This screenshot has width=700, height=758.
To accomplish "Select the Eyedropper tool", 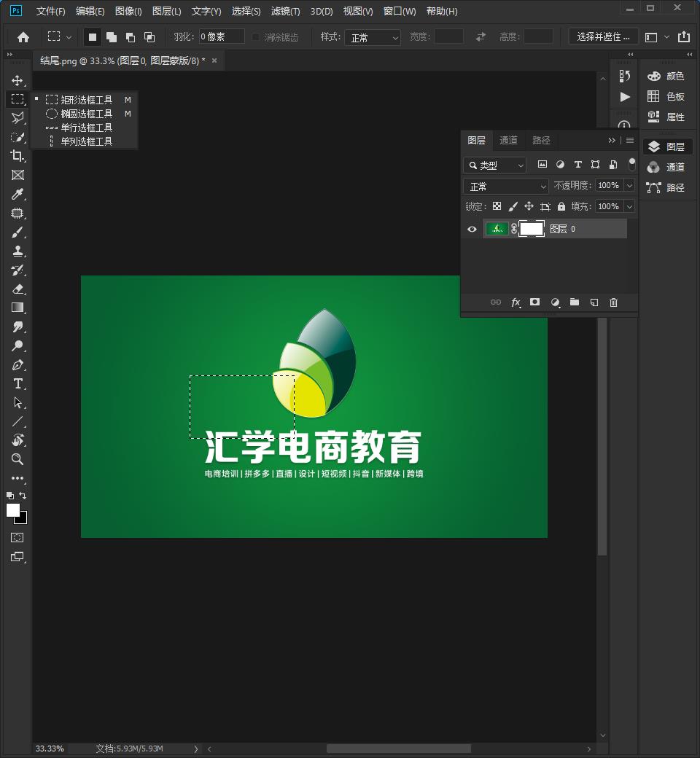I will (x=17, y=194).
